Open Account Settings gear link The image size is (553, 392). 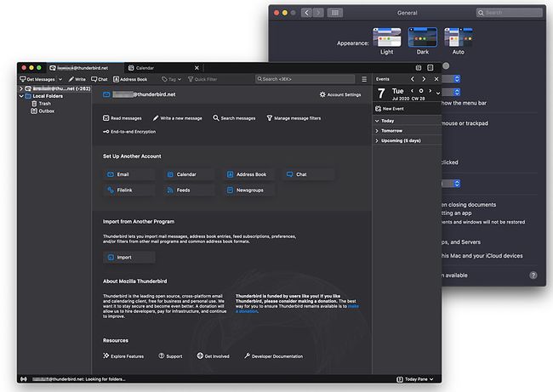coord(340,94)
